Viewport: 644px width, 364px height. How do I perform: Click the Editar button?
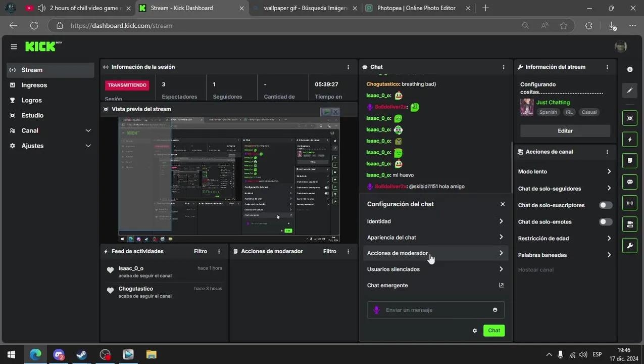pyautogui.click(x=565, y=131)
